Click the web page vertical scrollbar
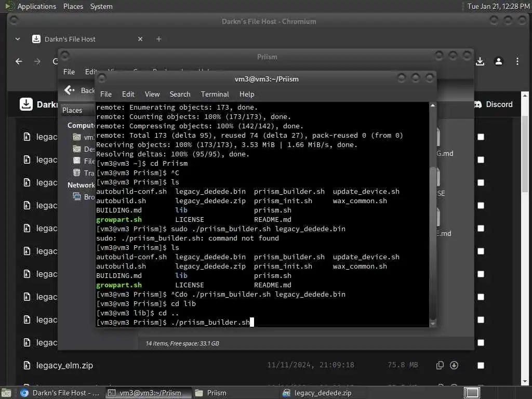532x399 pixels. [x=525, y=154]
